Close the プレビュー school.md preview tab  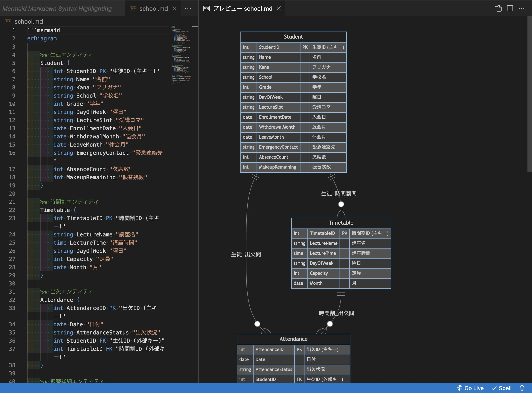pos(279,9)
